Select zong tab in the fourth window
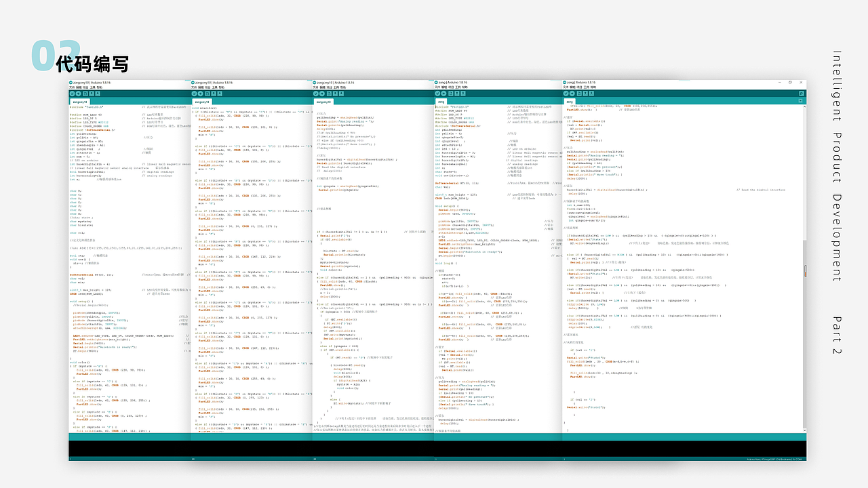The width and height of the screenshot is (868, 488). (x=441, y=102)
